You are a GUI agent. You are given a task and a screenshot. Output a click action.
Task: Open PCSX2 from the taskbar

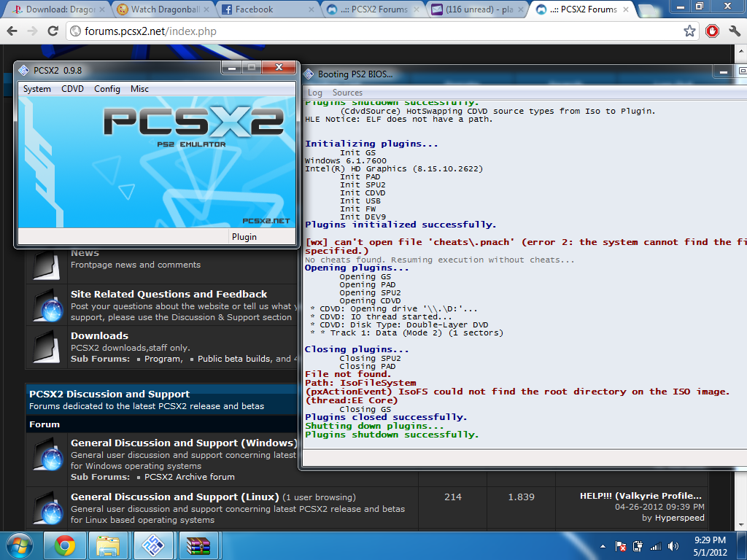(x=153, y=545)
